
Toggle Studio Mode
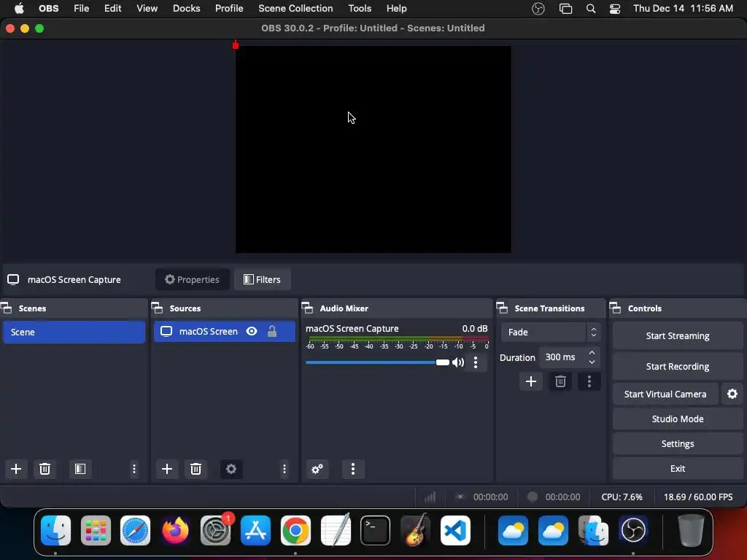coord(678,419)
